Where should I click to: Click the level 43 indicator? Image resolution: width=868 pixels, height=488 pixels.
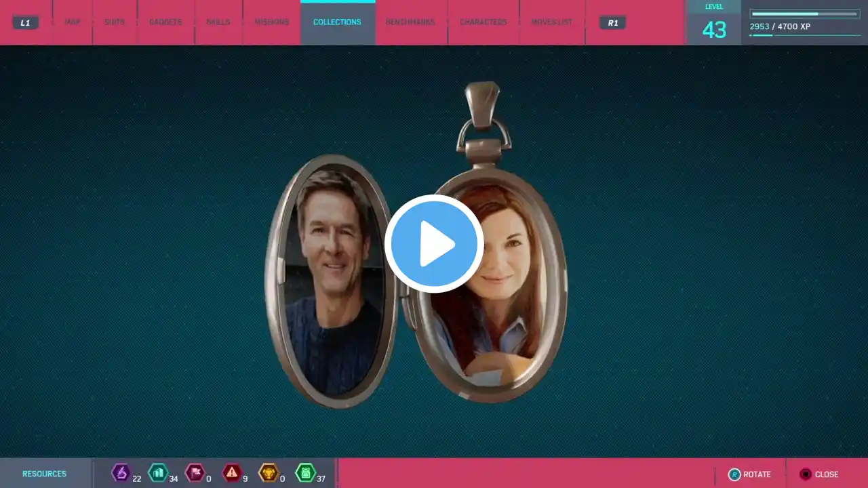(x=714, y=23)
